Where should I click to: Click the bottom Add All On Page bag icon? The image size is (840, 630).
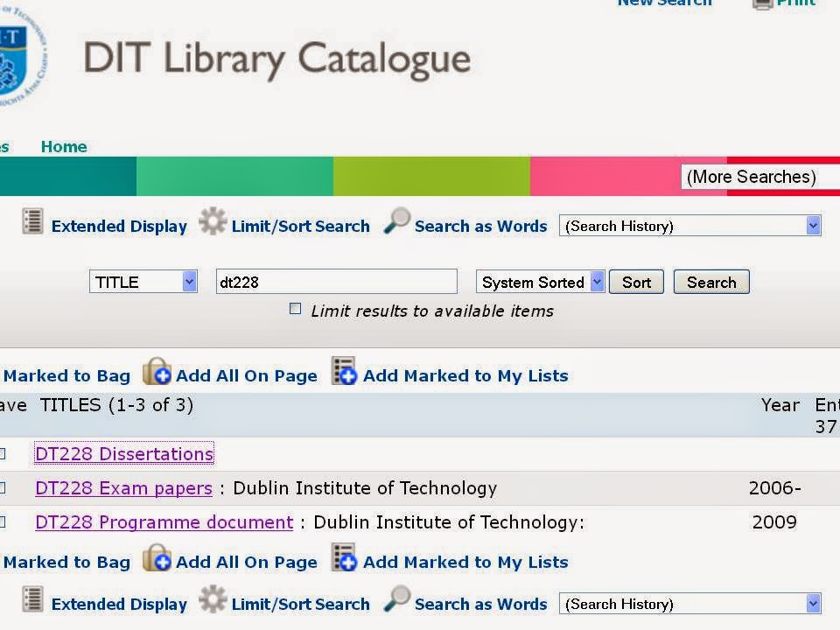[x=157, y=558]
